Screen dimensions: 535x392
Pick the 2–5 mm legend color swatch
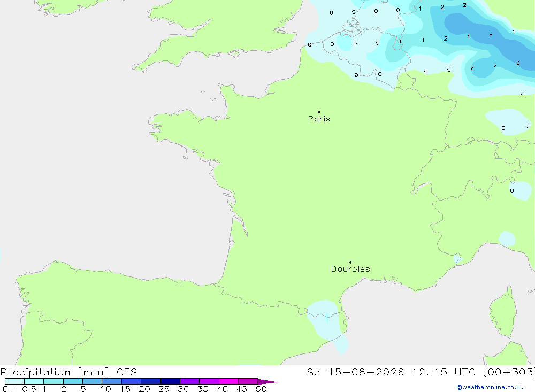click(73, 381)
